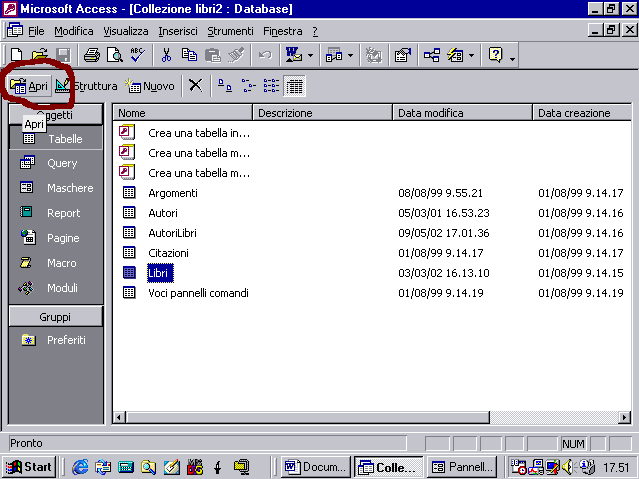Select Tabelle in the objects bar
The height and width of the screenshot is (479, 639).
pyautogui.click(x=56, y=139)
